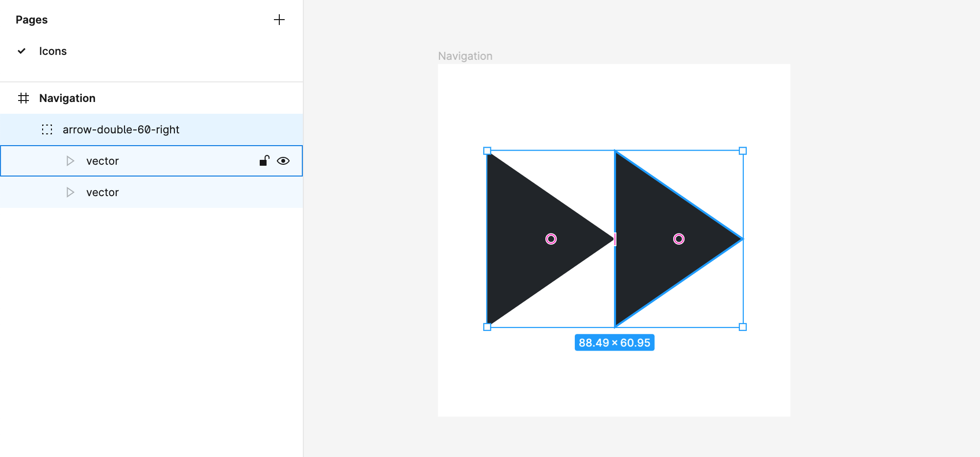This screenshot has height=457, width=980.
Task: Switch to the Icons page
Action: pyautogui.click(x=53, y=51)
